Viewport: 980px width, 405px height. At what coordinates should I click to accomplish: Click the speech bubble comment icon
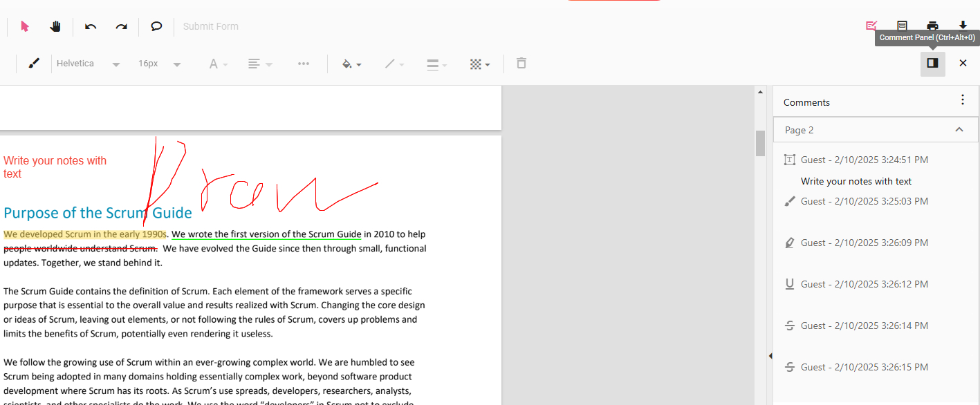click(x=156, y=26)
